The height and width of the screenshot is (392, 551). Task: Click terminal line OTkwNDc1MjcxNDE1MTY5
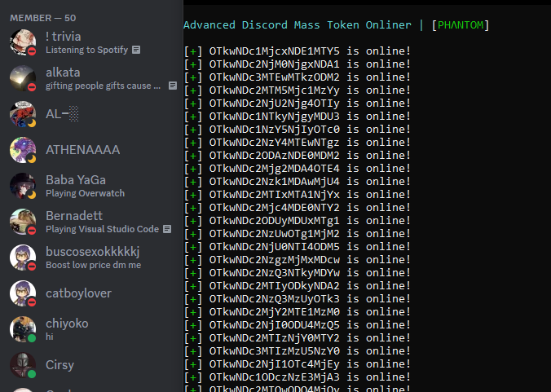(298, 51)
